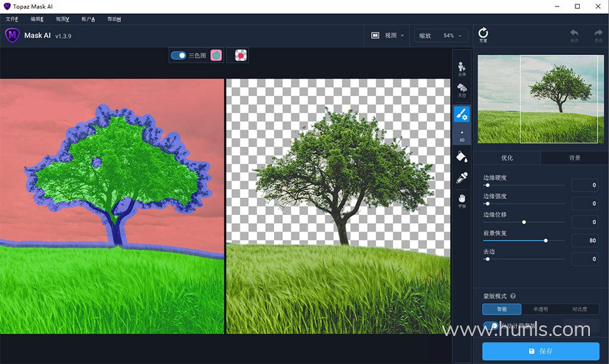Click the navigator tree preview thumbnail
The image size is (609, 364).
(x=540, y=99)
